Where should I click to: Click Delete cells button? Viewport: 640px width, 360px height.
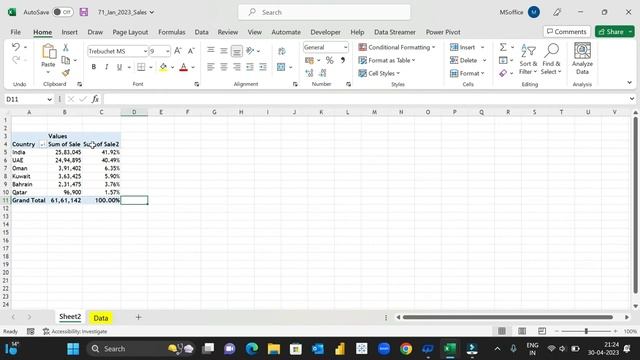[x=464, y=60]
